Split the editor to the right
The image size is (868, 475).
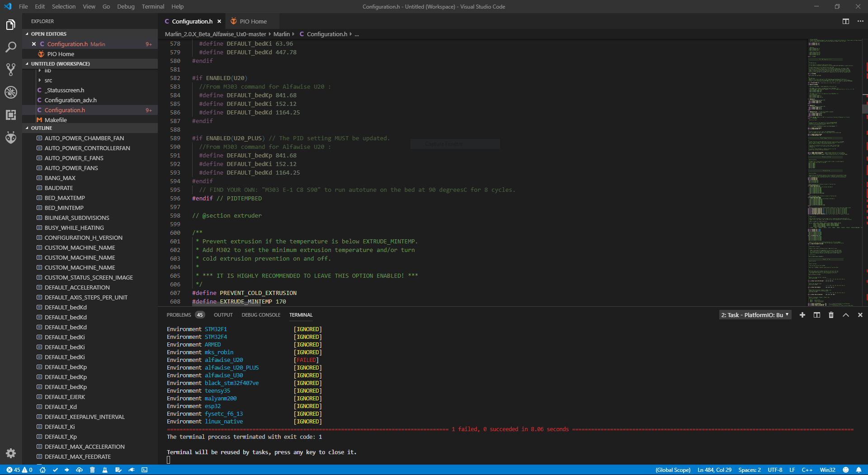(846, 21)
